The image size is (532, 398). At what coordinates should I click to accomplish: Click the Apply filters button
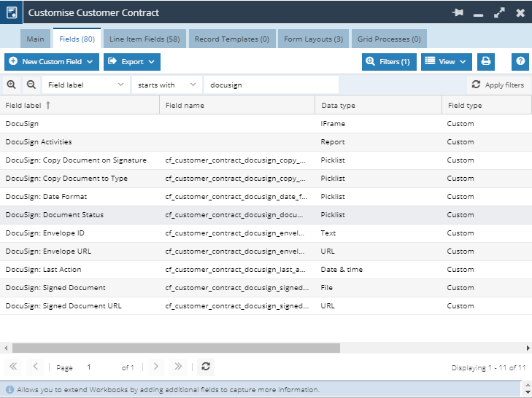click(x=498, y=85)
